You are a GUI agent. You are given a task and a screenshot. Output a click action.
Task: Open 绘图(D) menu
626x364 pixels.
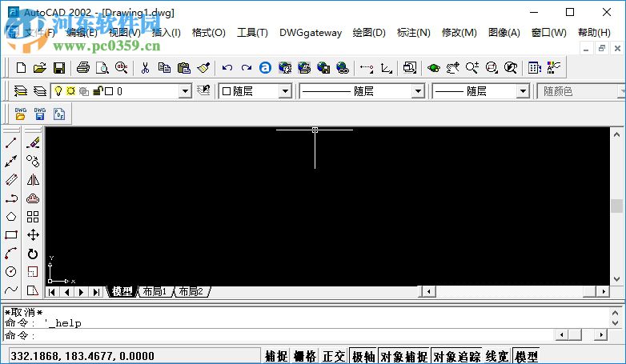click(x=369, y=33)
